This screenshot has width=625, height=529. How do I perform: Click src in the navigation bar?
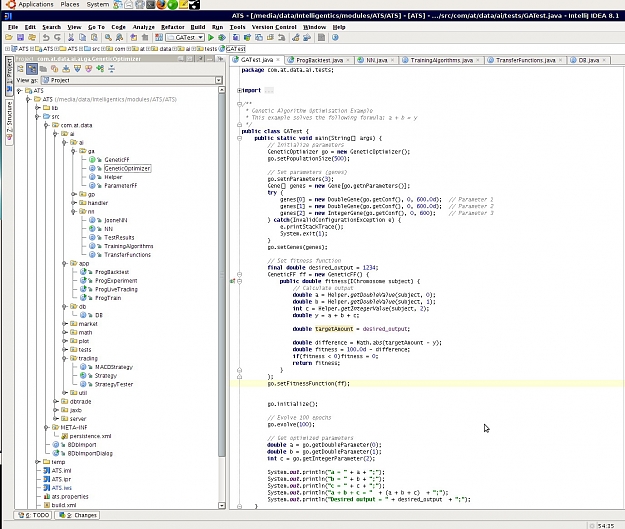tap(92, 49)
